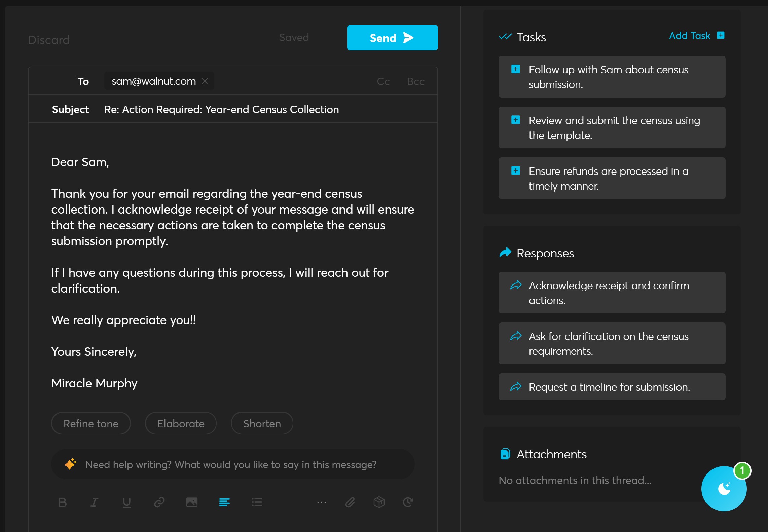Attach a file with paperclip icon
768x532 pixels.
(350, 502)
